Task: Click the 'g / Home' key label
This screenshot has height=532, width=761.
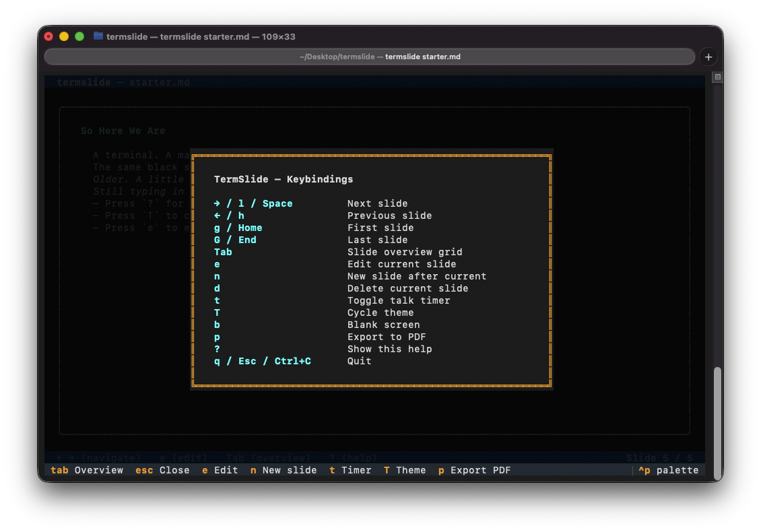Action: click(x=238, y=228)
